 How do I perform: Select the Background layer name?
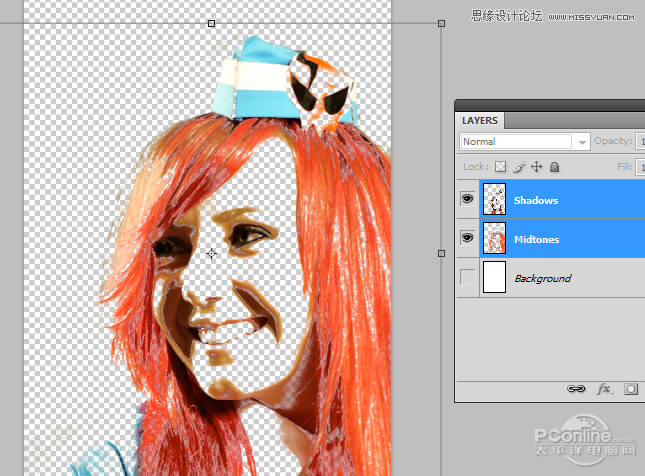(542, 278)
